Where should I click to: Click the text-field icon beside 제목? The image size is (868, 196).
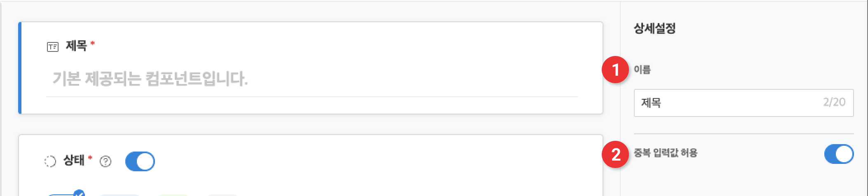pyautogui.click(x=53, y=47)
